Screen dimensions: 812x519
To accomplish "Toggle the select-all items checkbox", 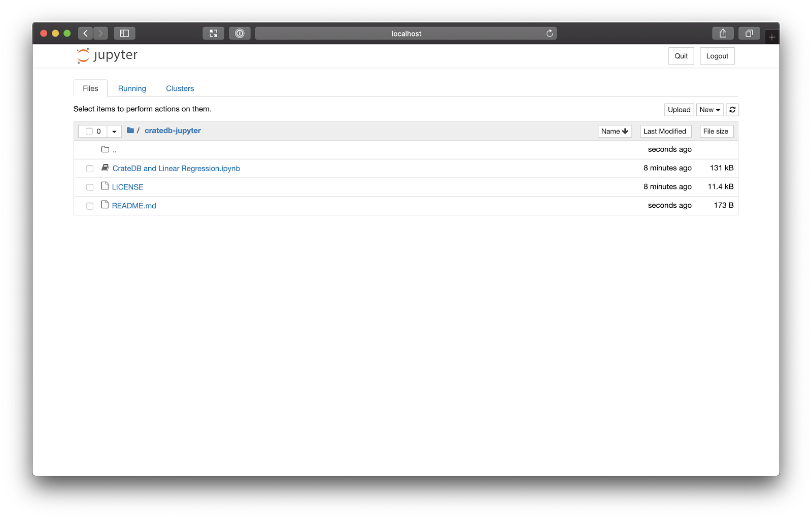I will pos(89,132).
